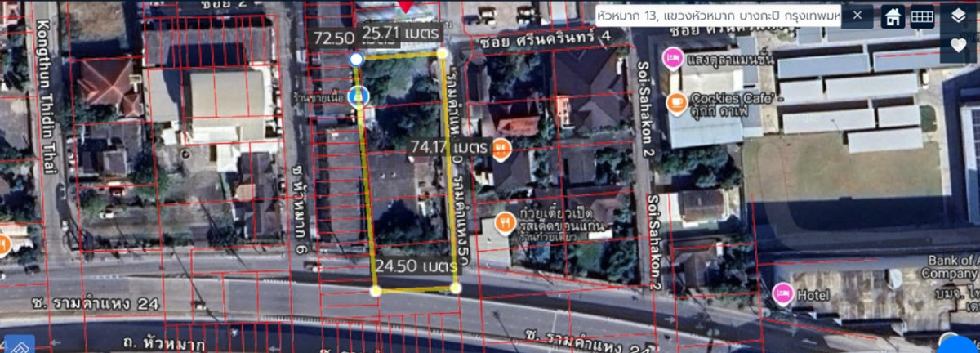Image resolution: width=980 pixels, height=353 pixels.
Task: Click the restaurant pin beside 74.17 label
Action: (x=501, y=148)
